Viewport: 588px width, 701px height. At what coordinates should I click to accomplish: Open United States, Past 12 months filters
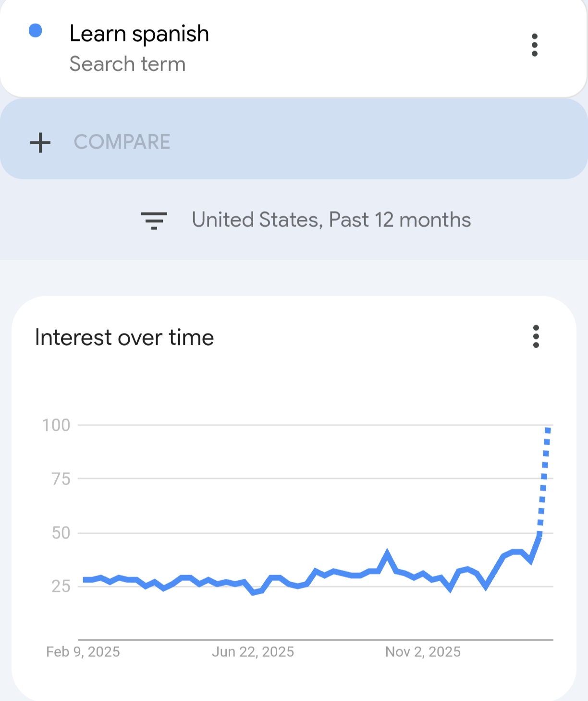[331, 220]
